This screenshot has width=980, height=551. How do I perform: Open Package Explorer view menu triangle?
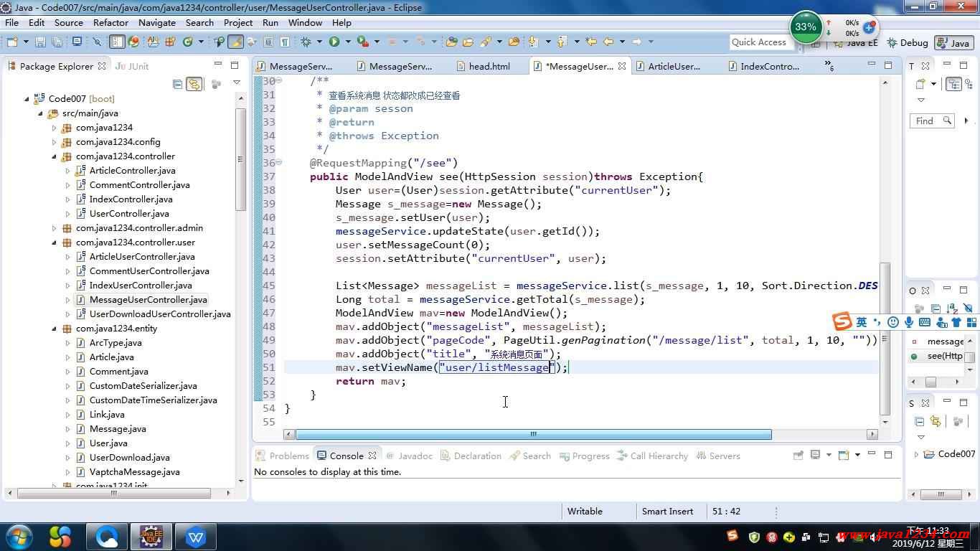tap(237, 84)
